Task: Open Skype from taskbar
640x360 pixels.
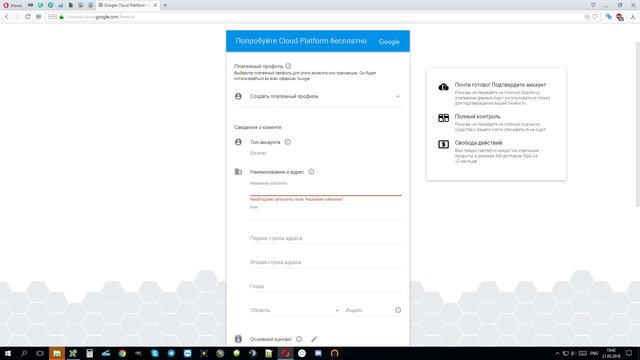Action: tap(155, 353)
